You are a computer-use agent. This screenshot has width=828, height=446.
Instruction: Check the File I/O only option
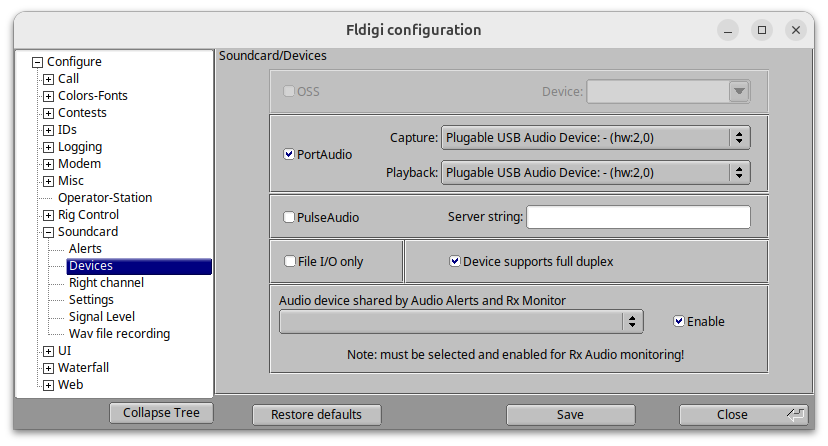coord(289,262)
